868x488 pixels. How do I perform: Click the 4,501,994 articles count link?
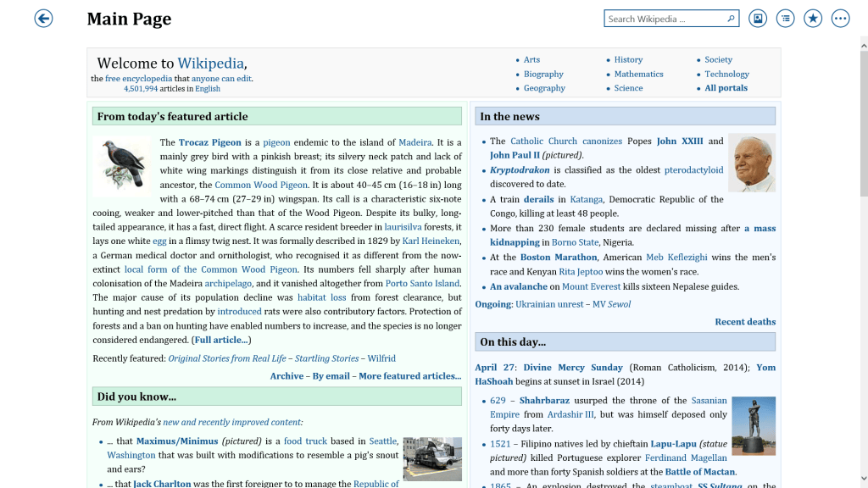coord(141,88)
